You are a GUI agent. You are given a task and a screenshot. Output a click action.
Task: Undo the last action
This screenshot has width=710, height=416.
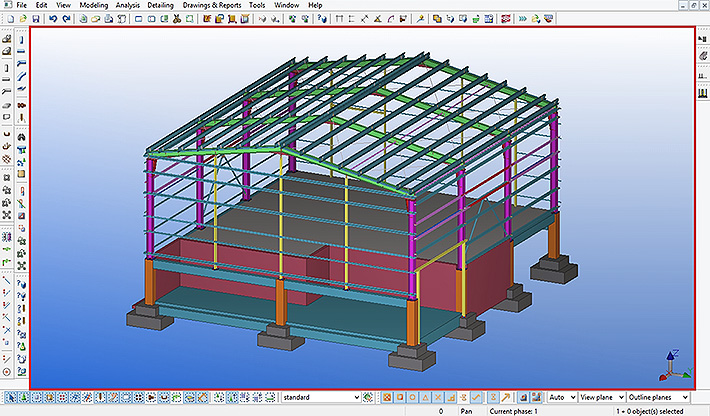click(52, 18)
